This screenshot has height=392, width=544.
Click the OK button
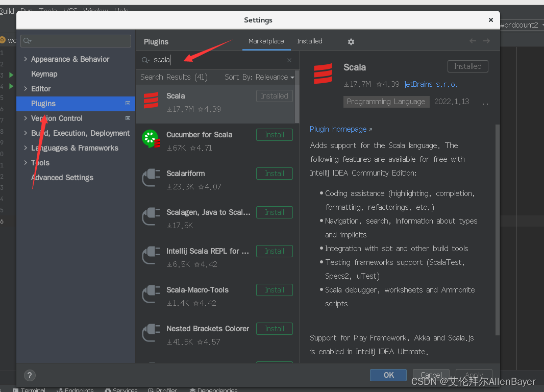click(x=388, y=375)
